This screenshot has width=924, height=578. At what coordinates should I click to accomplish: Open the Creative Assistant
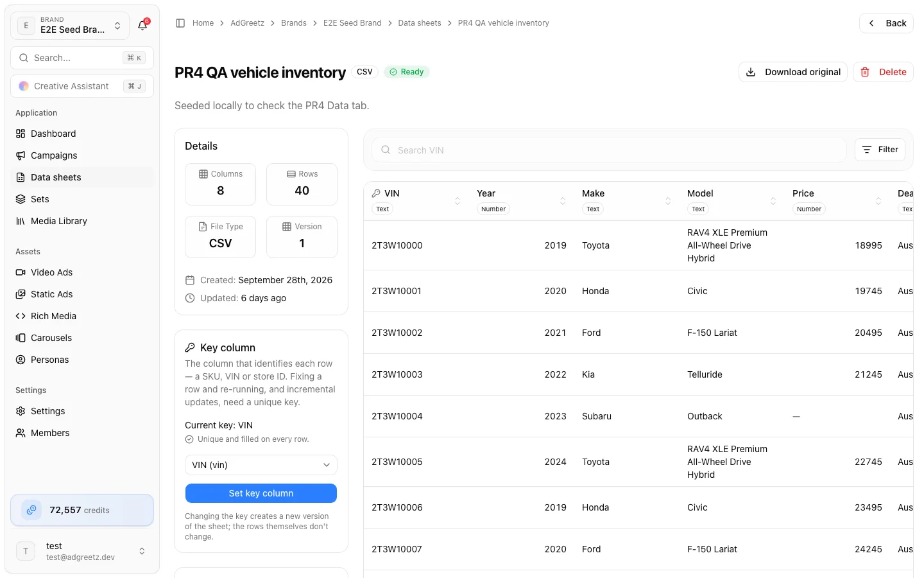click(82, 86)
